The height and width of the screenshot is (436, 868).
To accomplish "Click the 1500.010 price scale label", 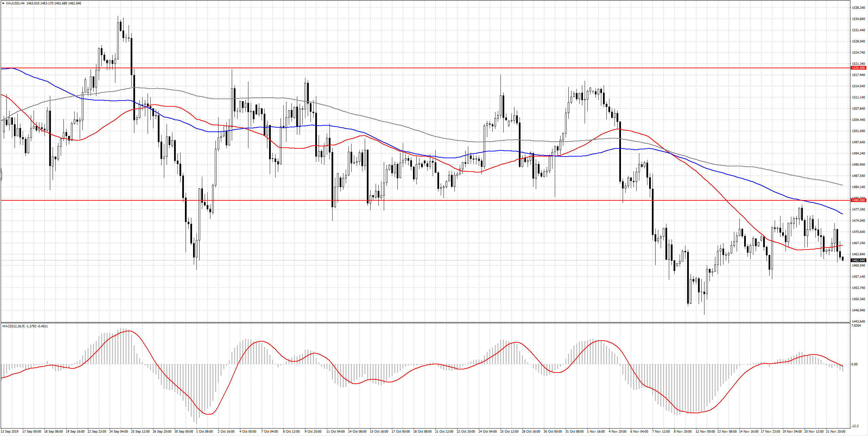I will pos(858,131).
